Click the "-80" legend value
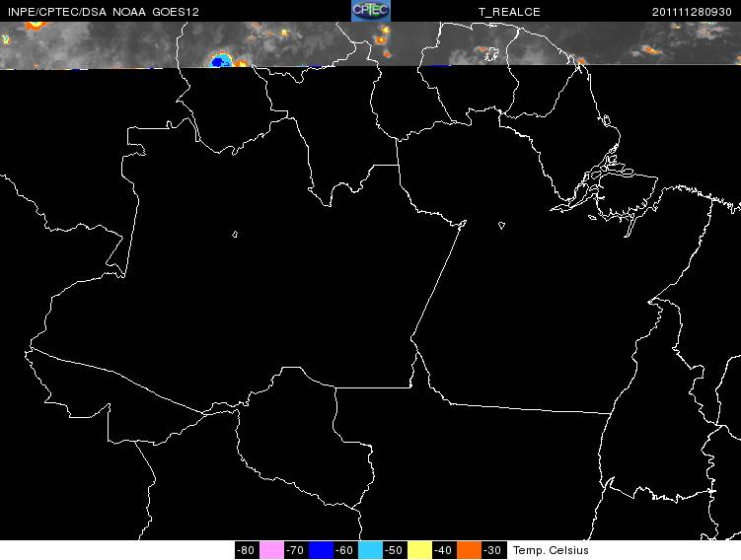The width and height of the screenshot is (741, 560). pyautogui.click(x=247, y=550)
